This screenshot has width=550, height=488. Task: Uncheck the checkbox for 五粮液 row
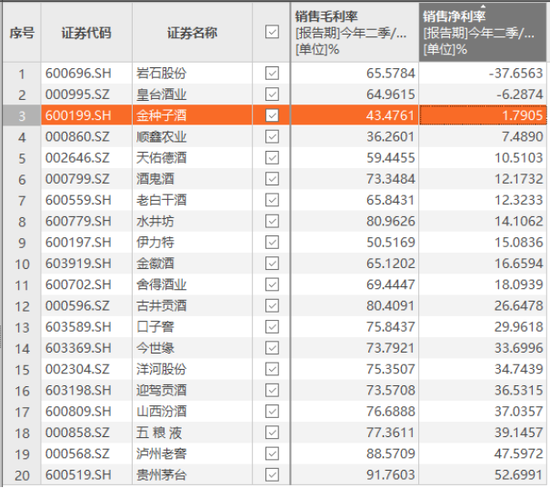click(272, 433)
